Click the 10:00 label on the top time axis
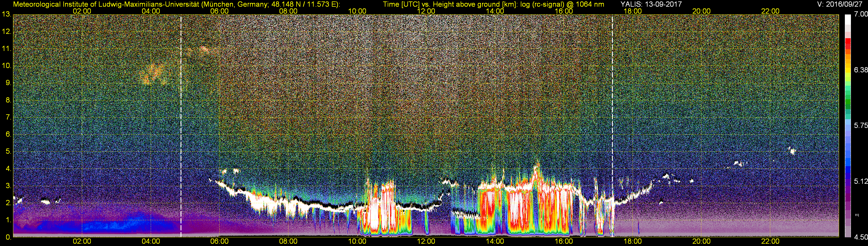868x246 pixels. tap(357, 11)
